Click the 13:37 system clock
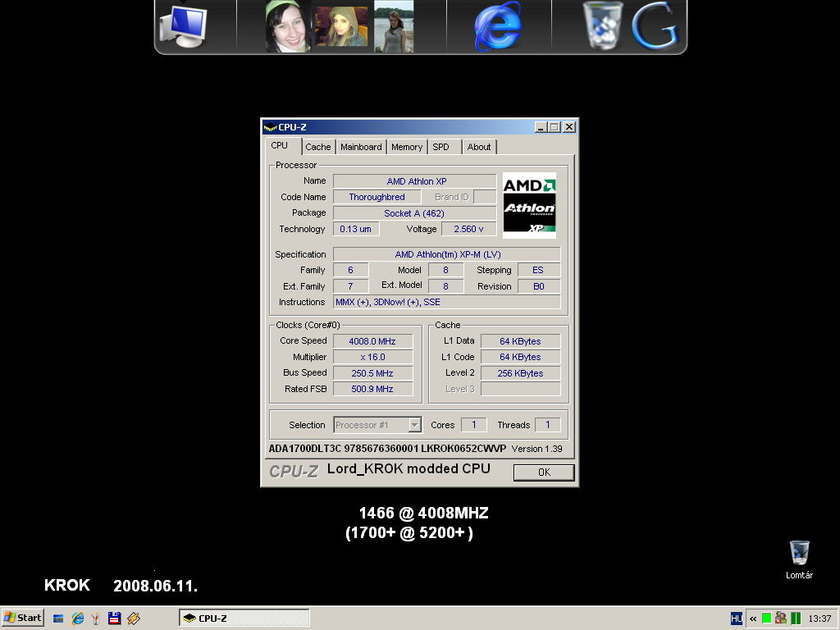The width and height of the screenshot is (840, 630). click(x=819, y=619)
